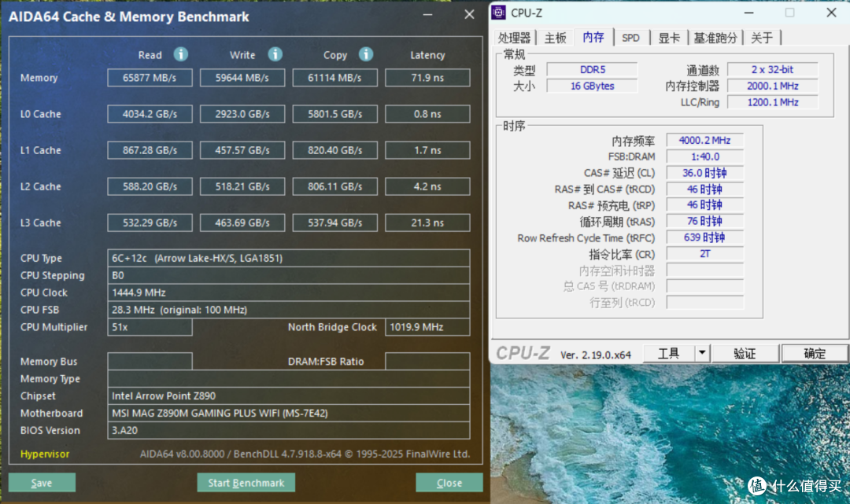Select the 内存 tab in CPU-Z
Screen dimensions: 850x504
coord(593,37)
